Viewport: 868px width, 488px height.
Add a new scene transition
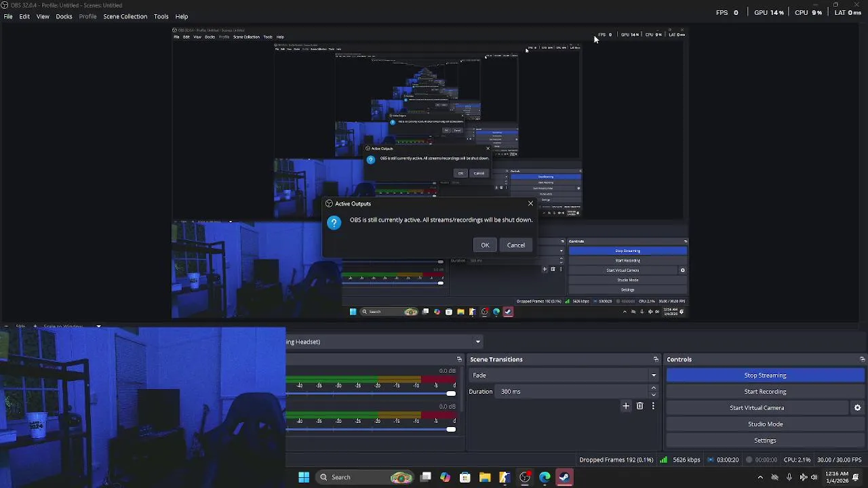[x=626, y=406]
